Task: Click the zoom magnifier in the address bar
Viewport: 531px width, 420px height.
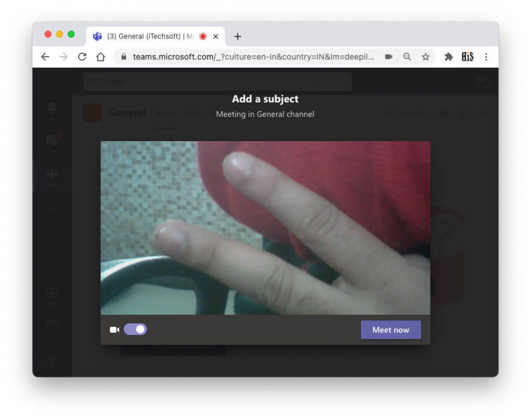Action: 407,57
